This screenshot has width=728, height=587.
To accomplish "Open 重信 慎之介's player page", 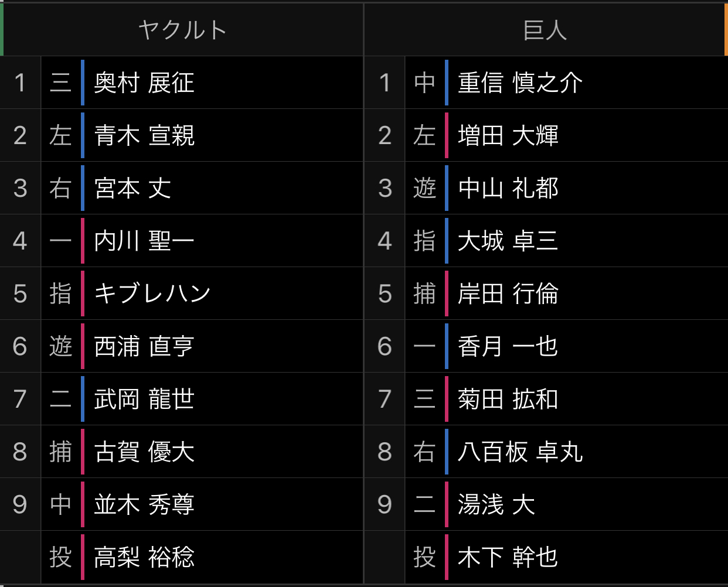I will [x=520, y=83].
